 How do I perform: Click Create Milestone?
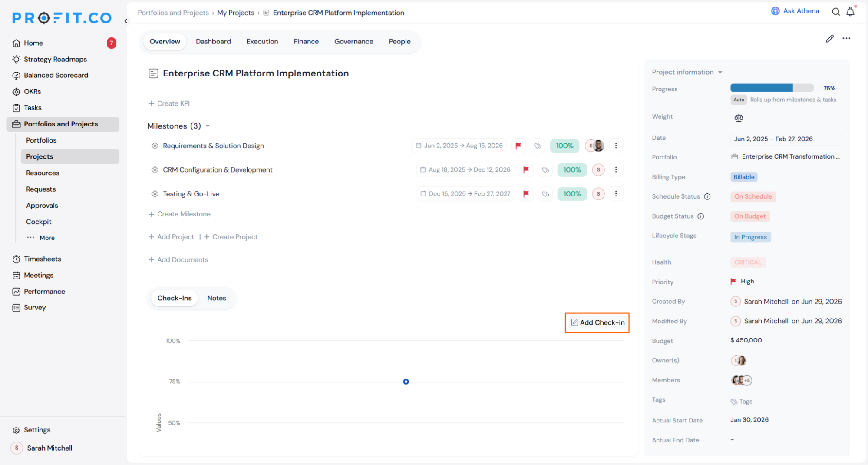(179, 214)
